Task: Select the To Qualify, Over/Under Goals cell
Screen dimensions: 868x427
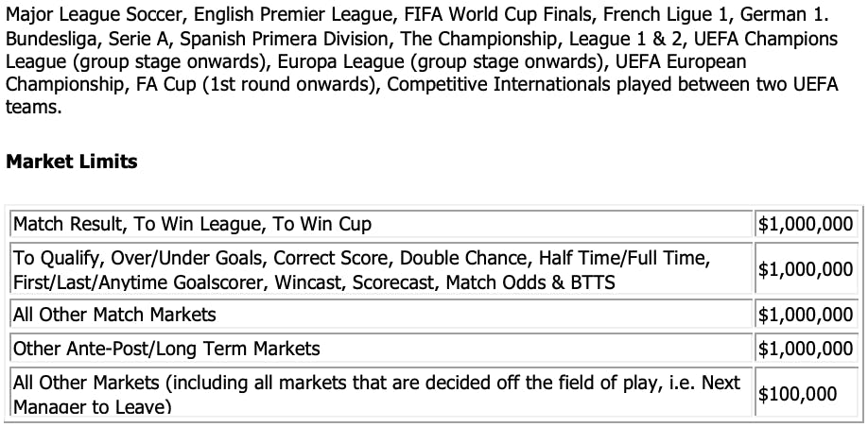Action: (x=381, y=268)
